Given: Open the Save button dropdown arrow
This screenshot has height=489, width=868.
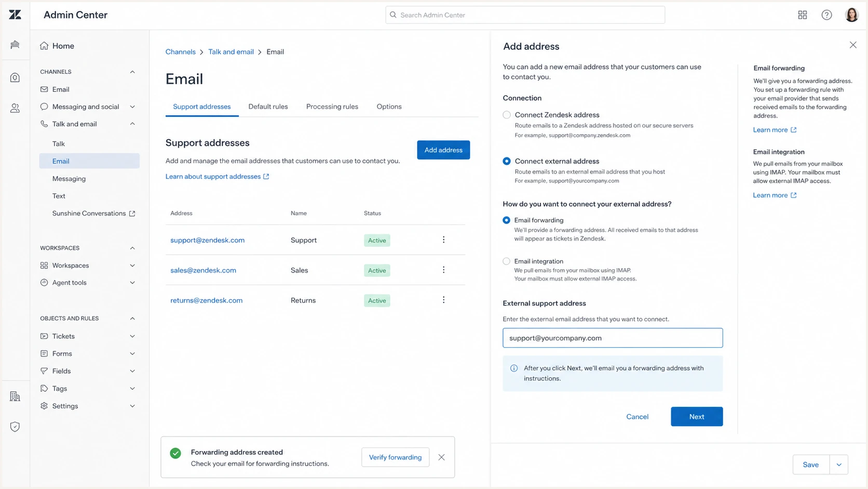Looking at the screenshot, I should [x=839, y=465].
